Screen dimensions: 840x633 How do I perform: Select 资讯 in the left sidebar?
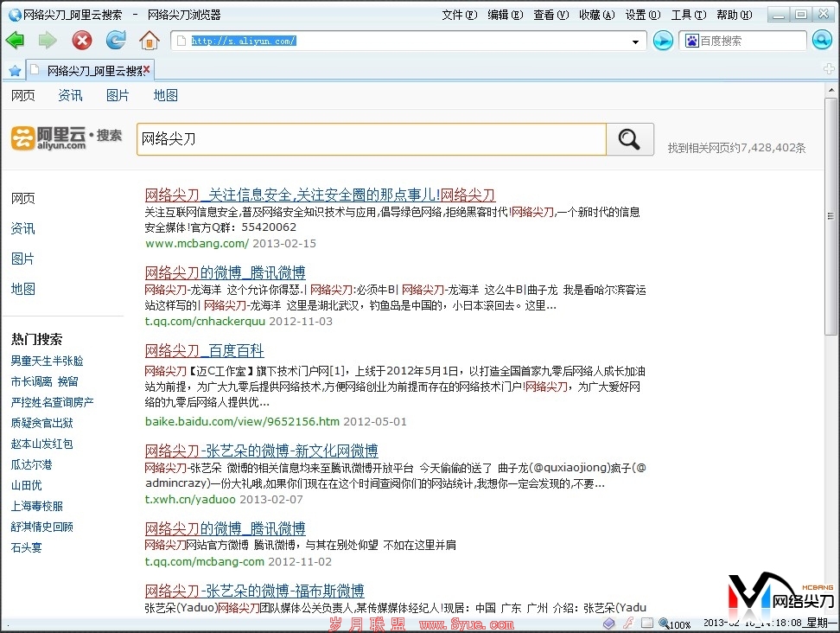click(x=23, y=229)
